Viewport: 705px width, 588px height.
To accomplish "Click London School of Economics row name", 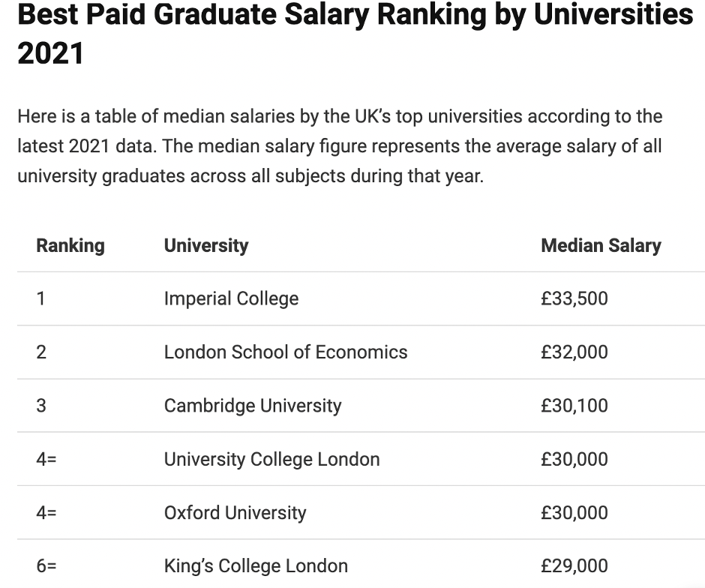I will tap(286, 352).
